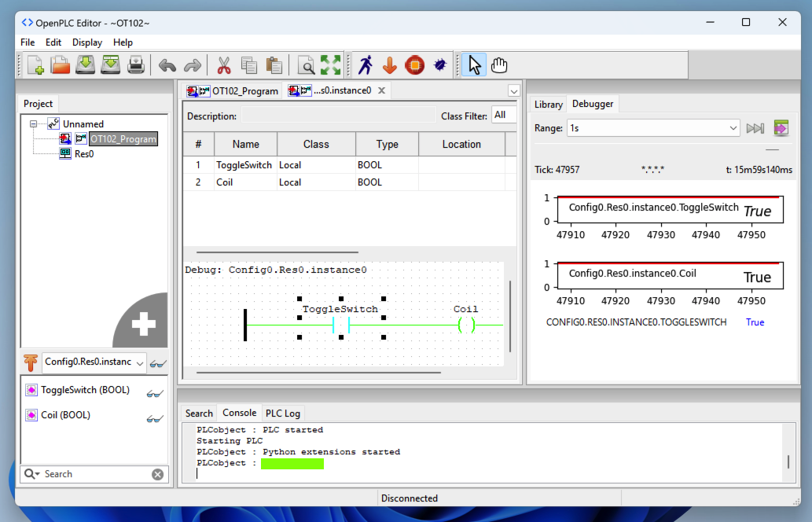This screenshot has width=812, height=522.
Task: Click the Open project folder icon
Action: click(60, 65)
